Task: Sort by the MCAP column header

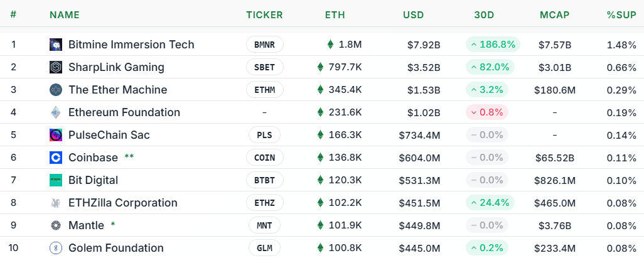Action: (554, 15)
